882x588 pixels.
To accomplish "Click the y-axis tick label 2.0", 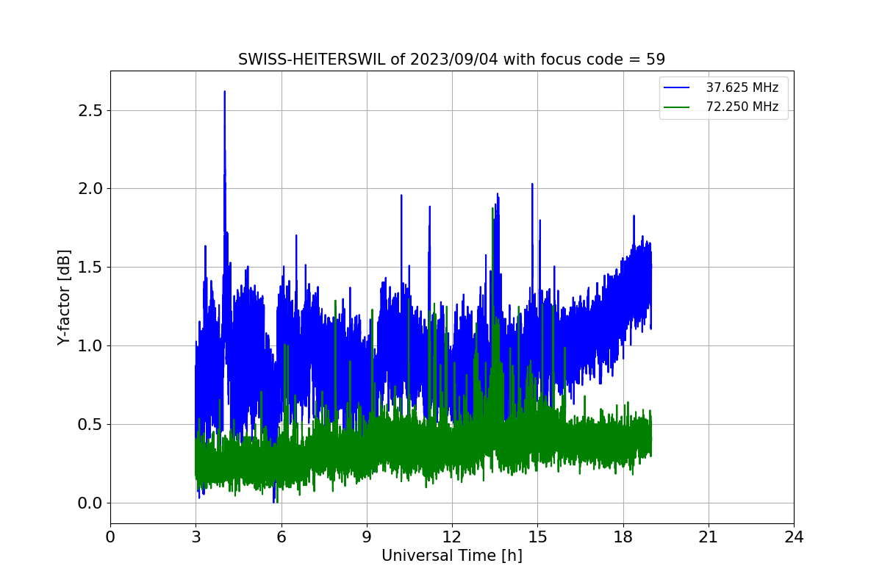I will (90, 189).
